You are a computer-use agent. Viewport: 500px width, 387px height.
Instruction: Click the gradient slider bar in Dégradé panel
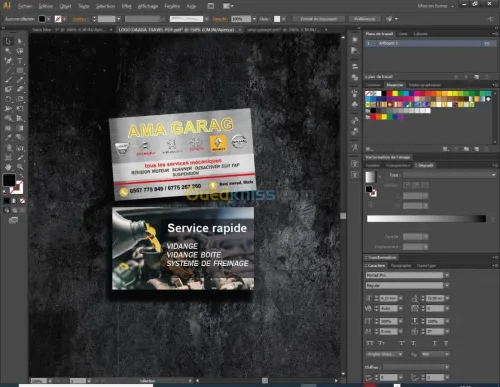click(x=426, y=219)
